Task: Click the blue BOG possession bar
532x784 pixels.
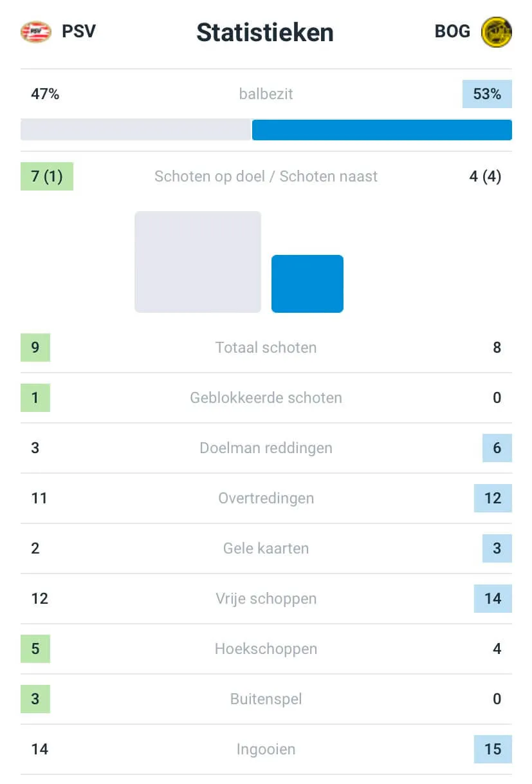Action: click(x=382, y=129)
